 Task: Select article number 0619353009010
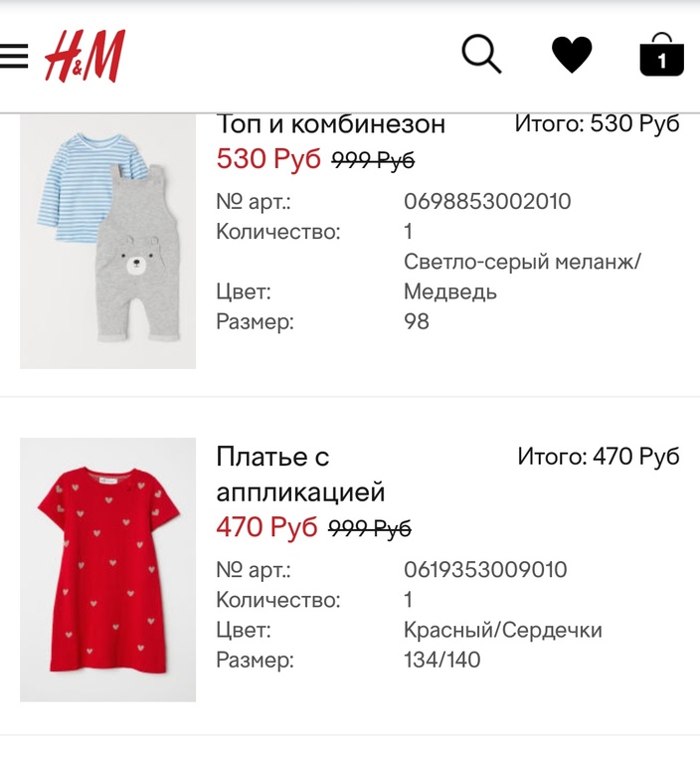coord(485,570)
